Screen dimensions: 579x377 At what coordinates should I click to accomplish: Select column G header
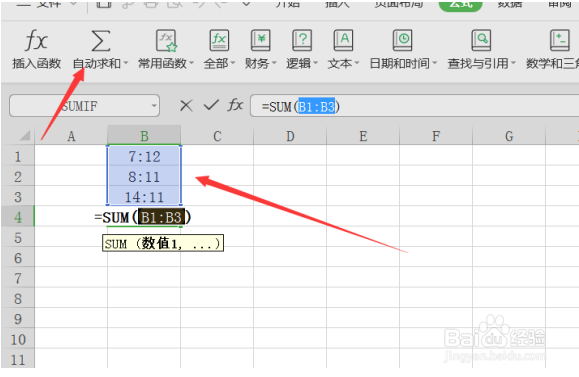click(x=509, y=136)
